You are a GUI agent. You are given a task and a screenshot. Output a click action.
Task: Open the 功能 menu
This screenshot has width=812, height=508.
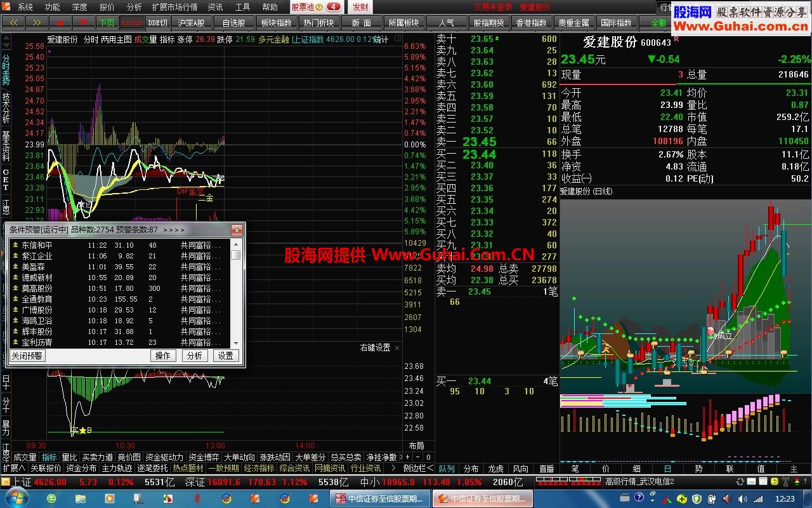point(53,7)
